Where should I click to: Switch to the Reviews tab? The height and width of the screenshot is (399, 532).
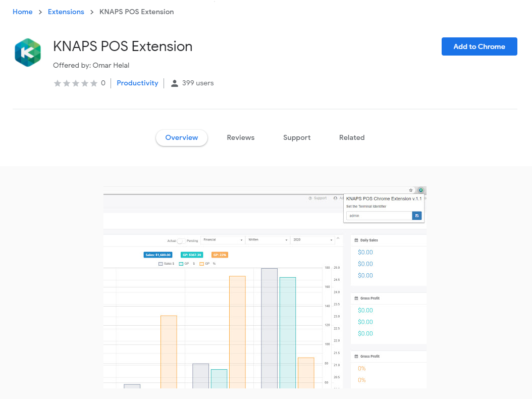241,137
